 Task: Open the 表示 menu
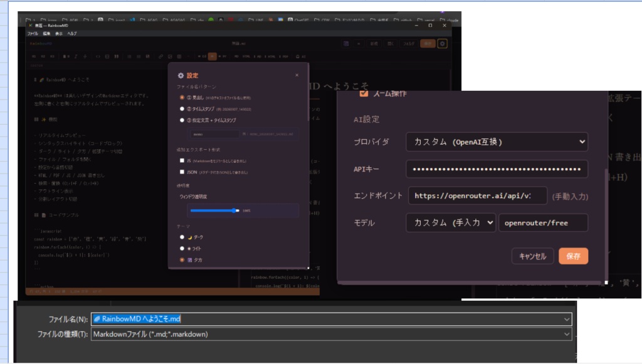click(x=58, y=33)
